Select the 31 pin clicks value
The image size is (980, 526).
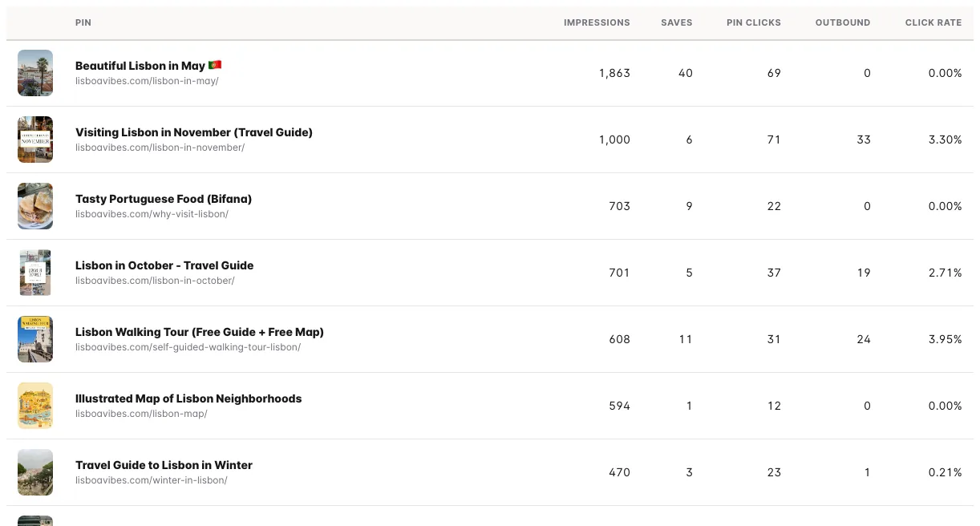pos(774,339)
